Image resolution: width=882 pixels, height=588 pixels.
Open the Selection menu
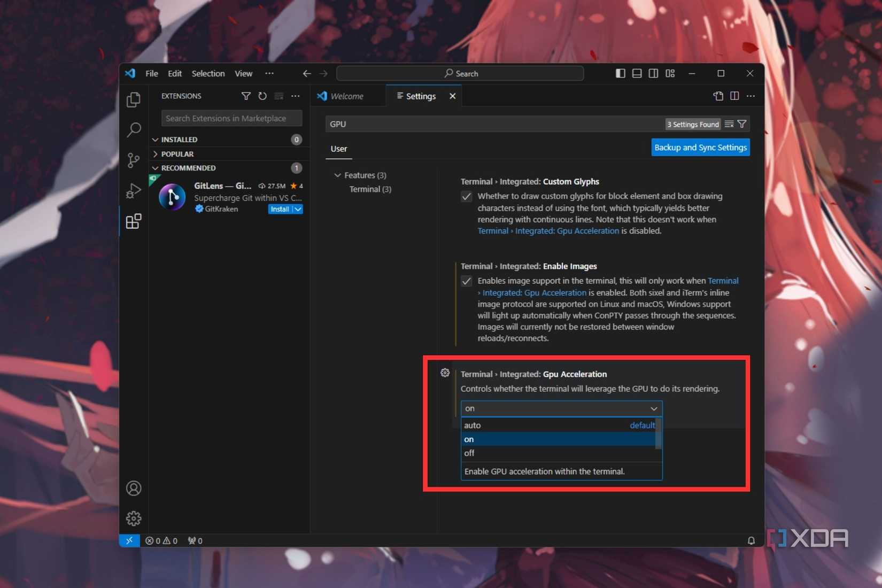[208, 73]
